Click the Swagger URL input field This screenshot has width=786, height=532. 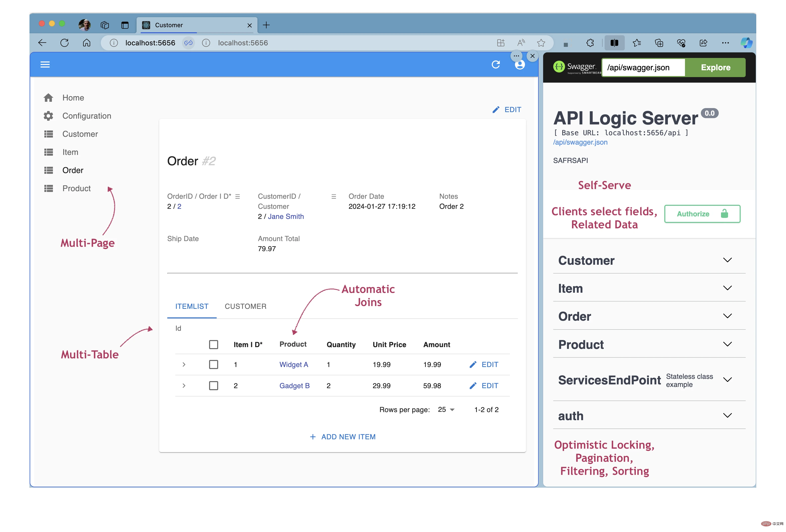pos(643,67)
